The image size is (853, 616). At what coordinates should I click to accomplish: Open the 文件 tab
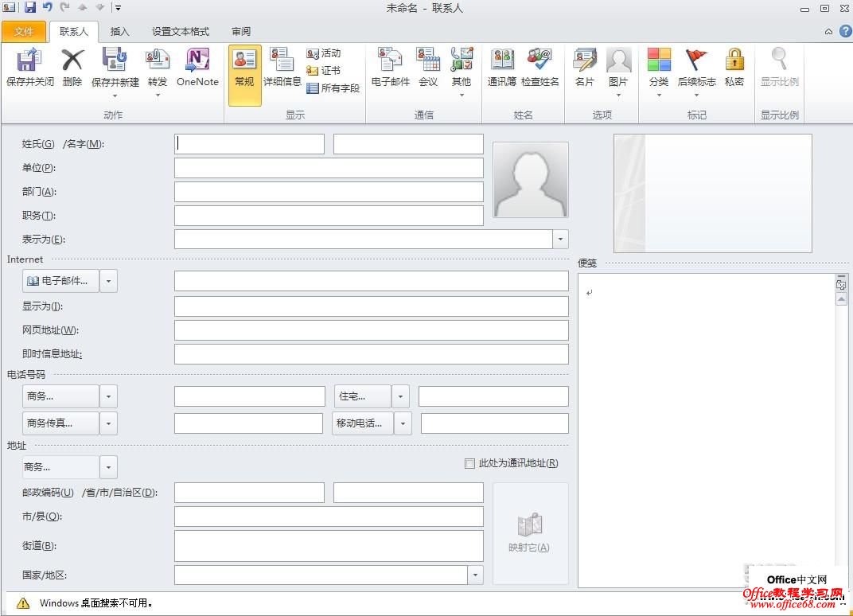25,32
